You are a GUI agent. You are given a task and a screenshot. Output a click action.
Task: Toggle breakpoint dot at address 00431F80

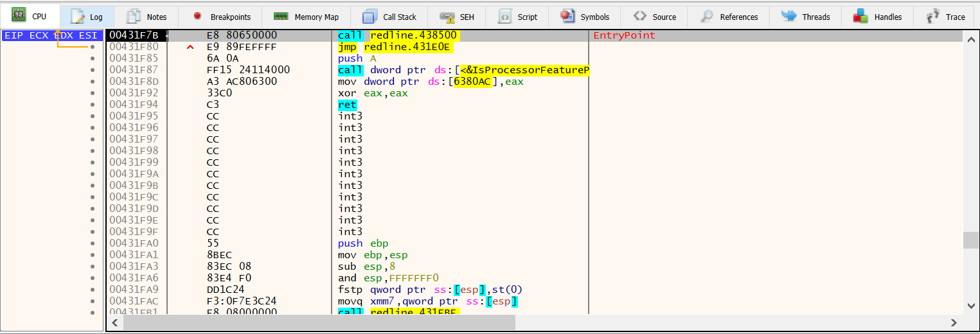pyautogui.click(x=93, y=47)
